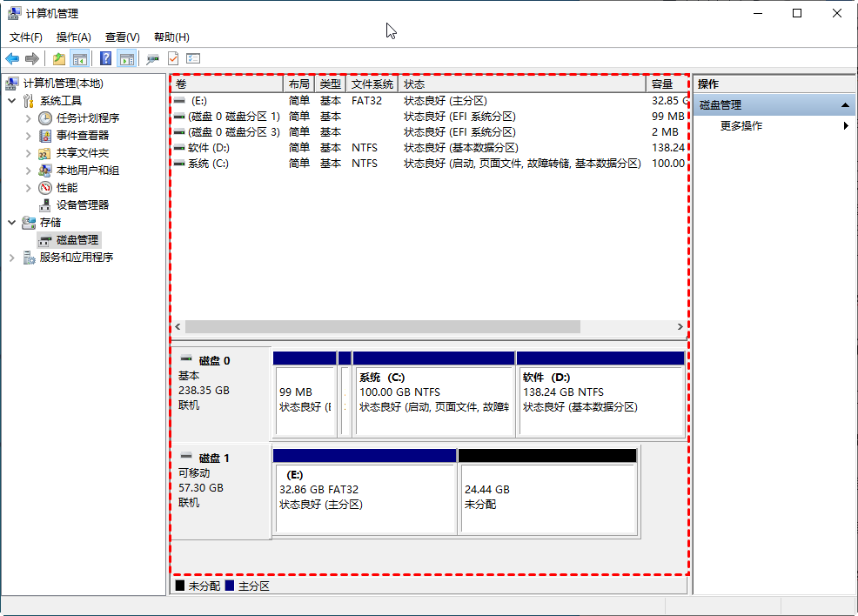Click the drive icon beside 磁盘 1 label
858x616 pixels.
click(186, 456)
